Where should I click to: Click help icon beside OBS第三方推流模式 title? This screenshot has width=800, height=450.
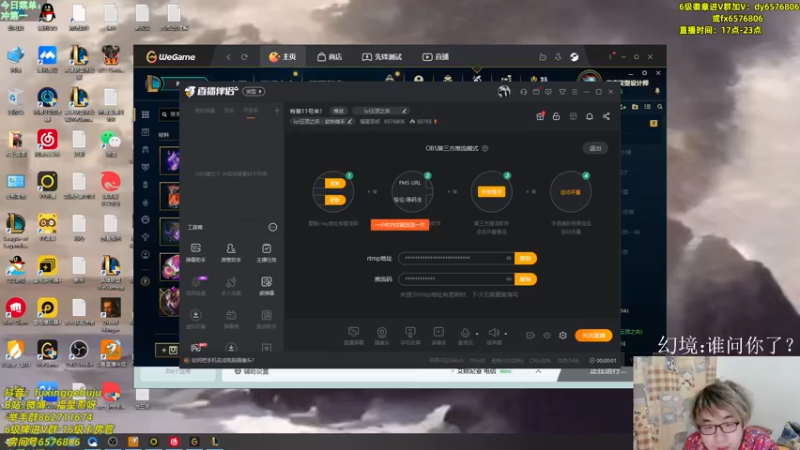[x=485, y=148]
